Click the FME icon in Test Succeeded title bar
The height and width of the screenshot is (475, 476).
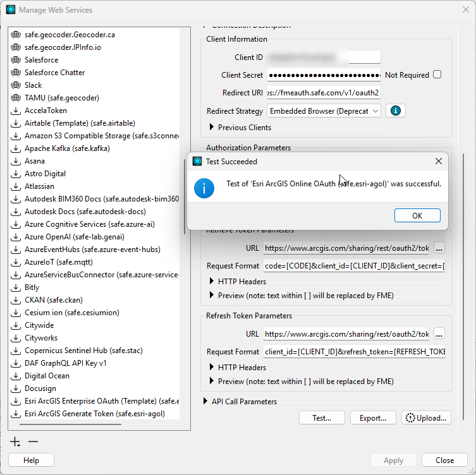click(x=197, y=161)
